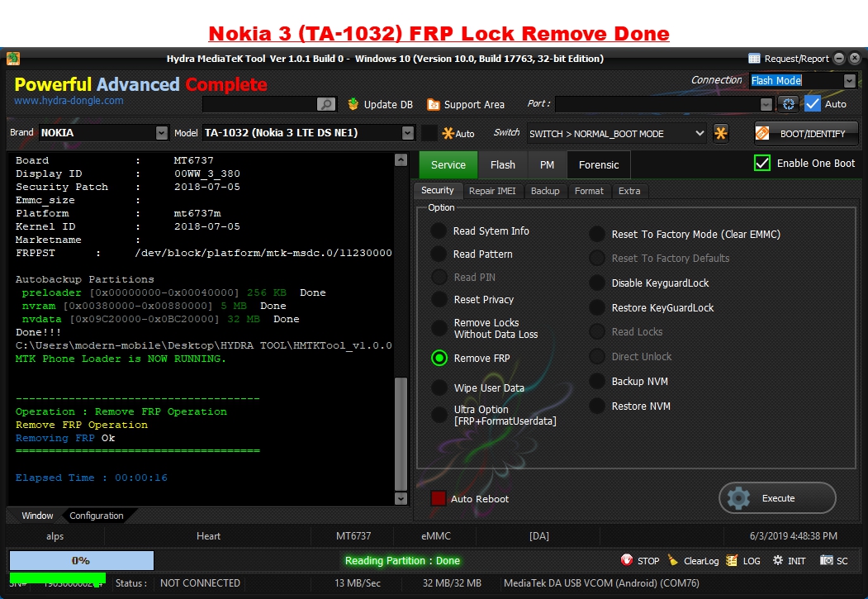Open the Support Area folder icon
Viewport: 868px width, 599px height.
click(x=433, y=104)
